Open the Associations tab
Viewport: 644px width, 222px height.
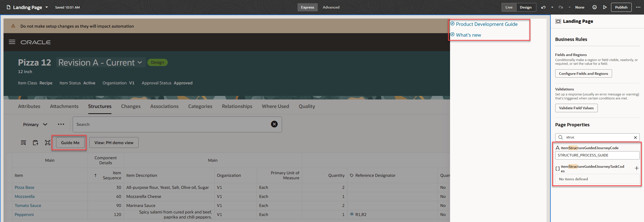(x=164, y=106)
